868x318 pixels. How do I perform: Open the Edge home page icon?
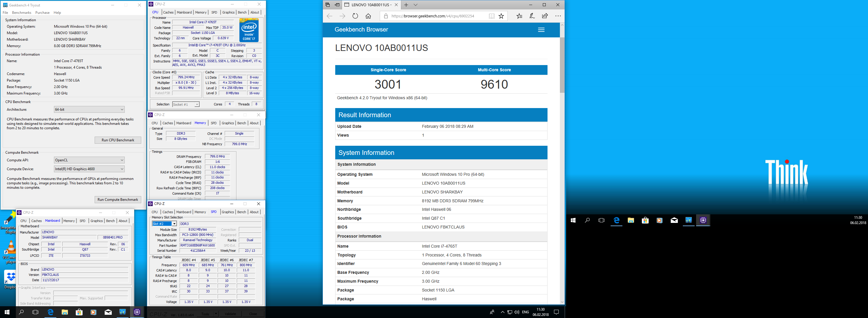(x=368, y=16)
